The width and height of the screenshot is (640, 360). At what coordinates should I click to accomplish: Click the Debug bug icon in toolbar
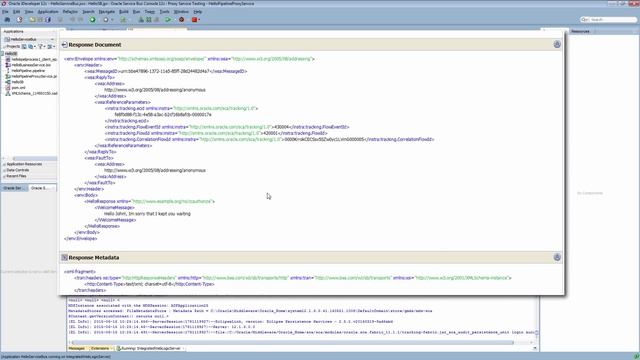(182, 20)
